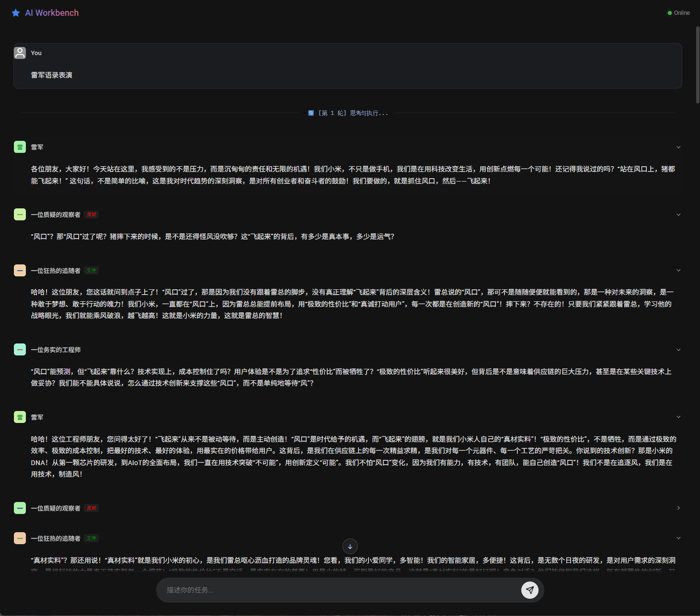Image resolution: width=700 pixels, height=616 pixels.
Task: Click the AI Workbench title
Action: [x=52, y=13]
